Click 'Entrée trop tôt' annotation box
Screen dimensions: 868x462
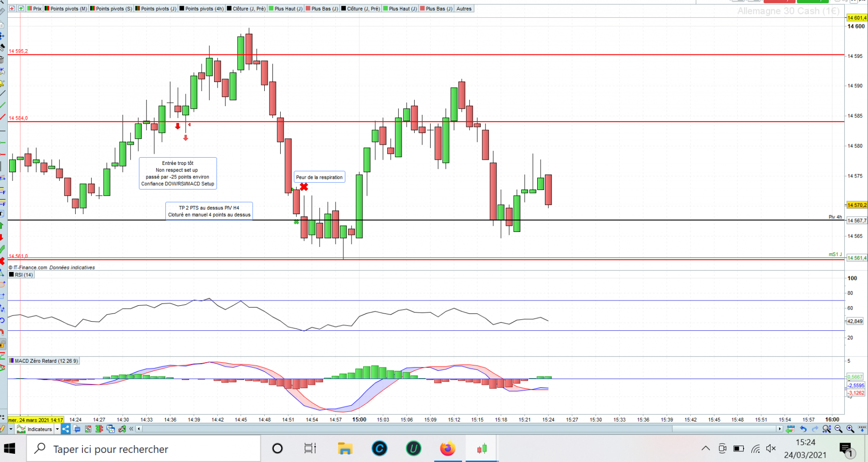point(178,173)
